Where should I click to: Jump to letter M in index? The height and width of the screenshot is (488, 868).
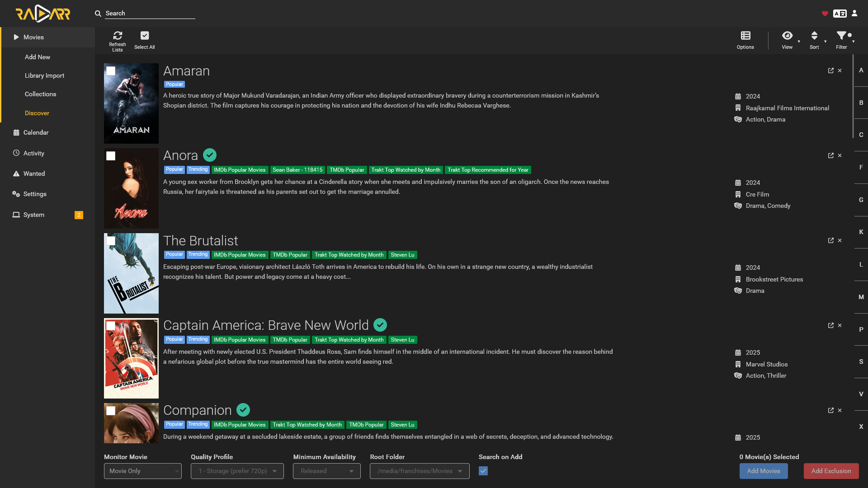point(861,297)
